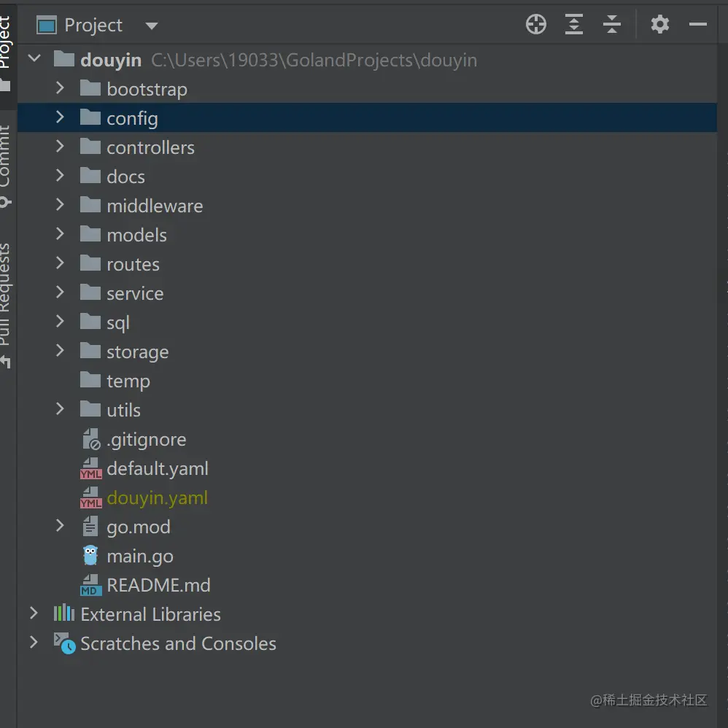The width and height of the screenshot is (728, 728).
Task: Click the Expand All toolbar icon
Action: pos(574,25)
